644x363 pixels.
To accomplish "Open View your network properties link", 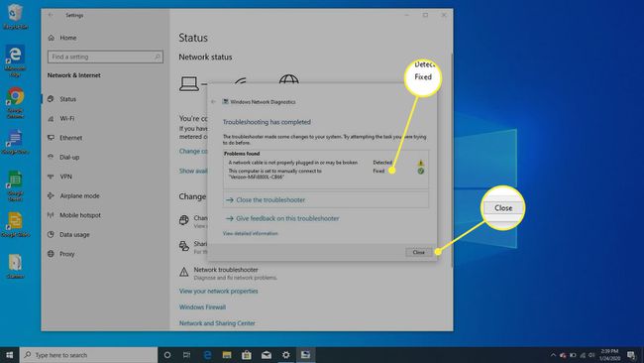I will pos(219,291).
